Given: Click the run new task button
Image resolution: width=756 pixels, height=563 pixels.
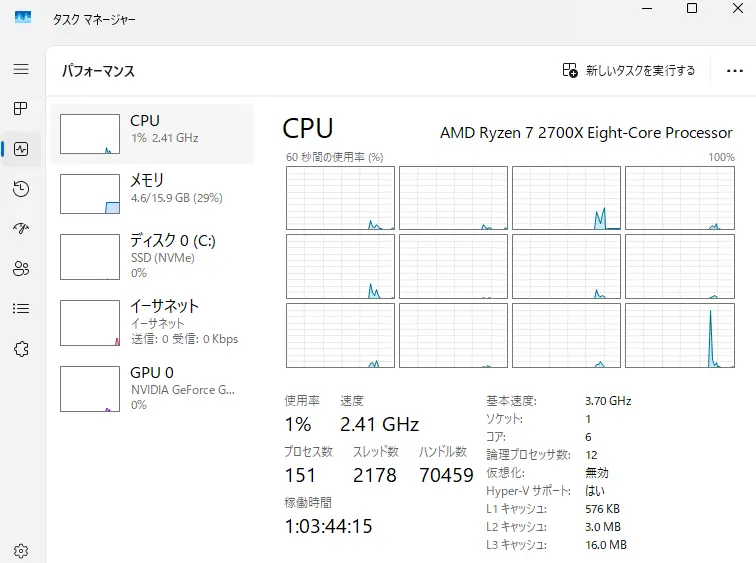Looking at the screenshot, I should pos(629,71).
